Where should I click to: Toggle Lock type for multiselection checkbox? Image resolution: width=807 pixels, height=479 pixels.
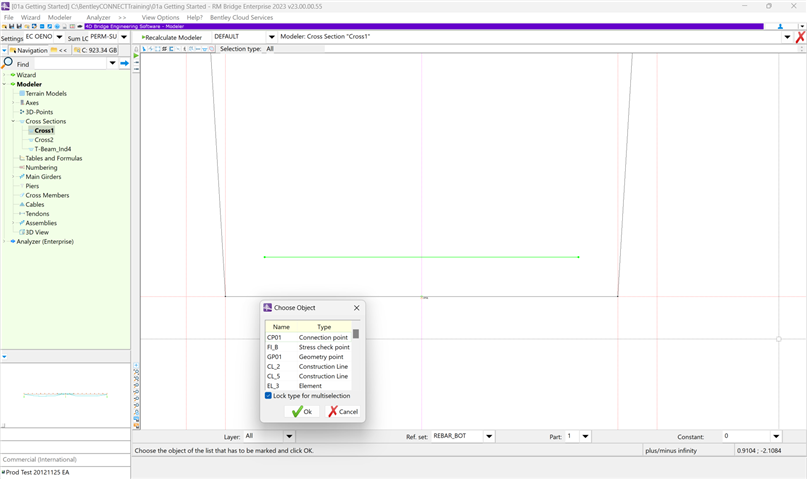click(x=268, y=396)
